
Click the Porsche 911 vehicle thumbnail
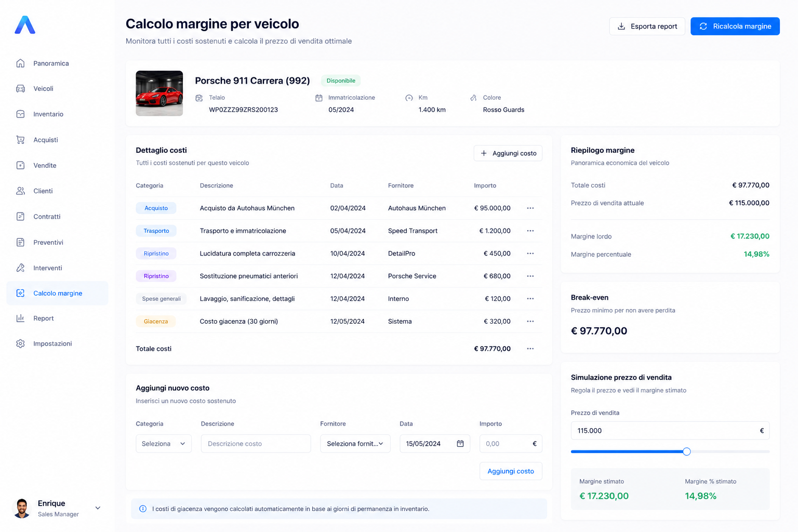(x=159, y=93)
